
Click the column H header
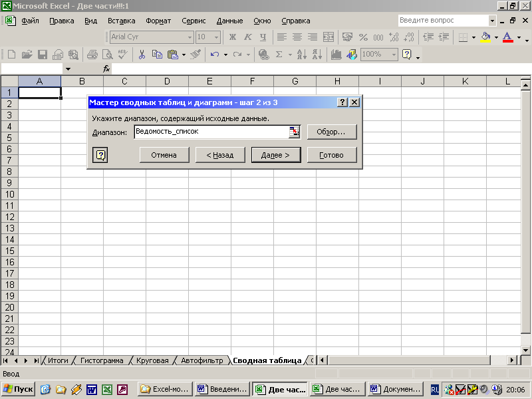(x=337, y=81)
